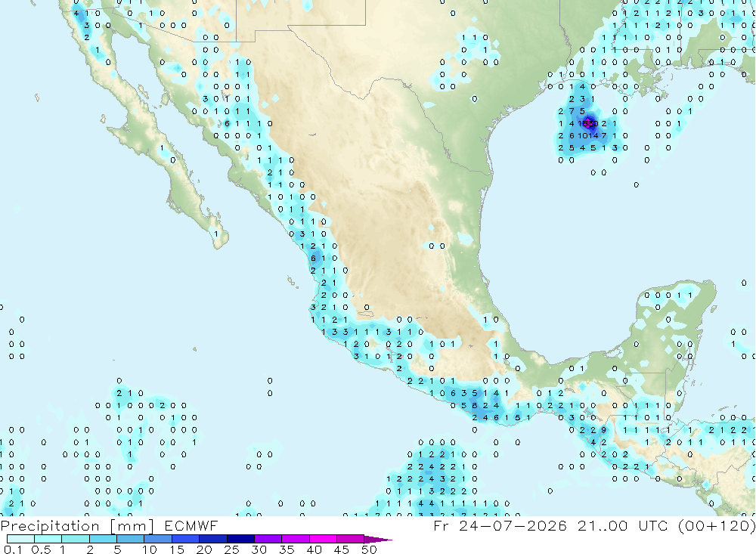The image size is (756, 554).
Task: Pick the 10–15 mm blue swatch
Action: 158,539
